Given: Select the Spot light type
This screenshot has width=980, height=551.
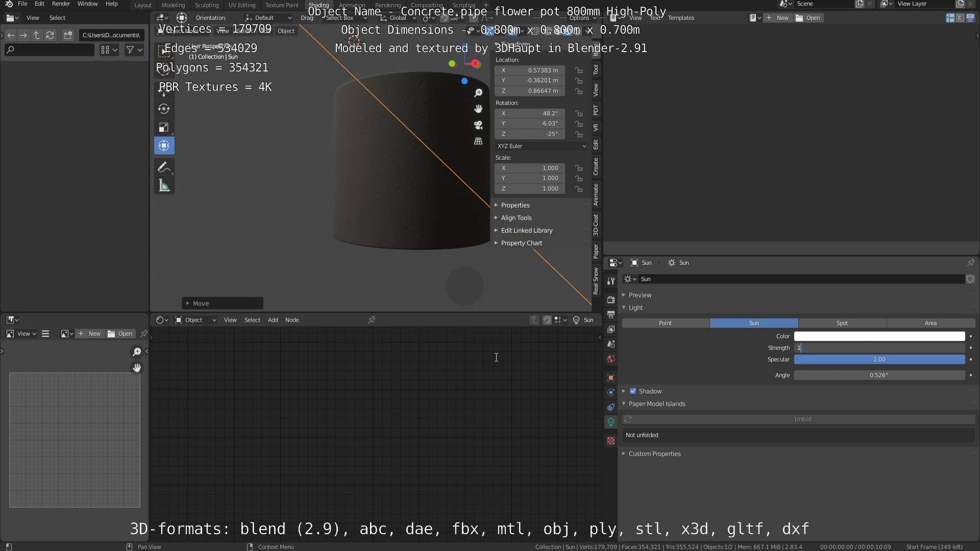Looking at the screenshot, I should coord(842,323).
